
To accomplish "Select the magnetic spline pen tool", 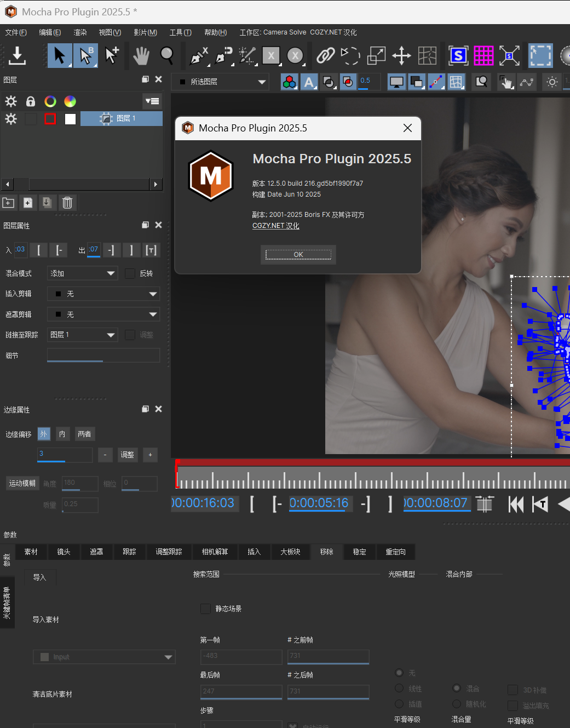I will pos(223,55).
